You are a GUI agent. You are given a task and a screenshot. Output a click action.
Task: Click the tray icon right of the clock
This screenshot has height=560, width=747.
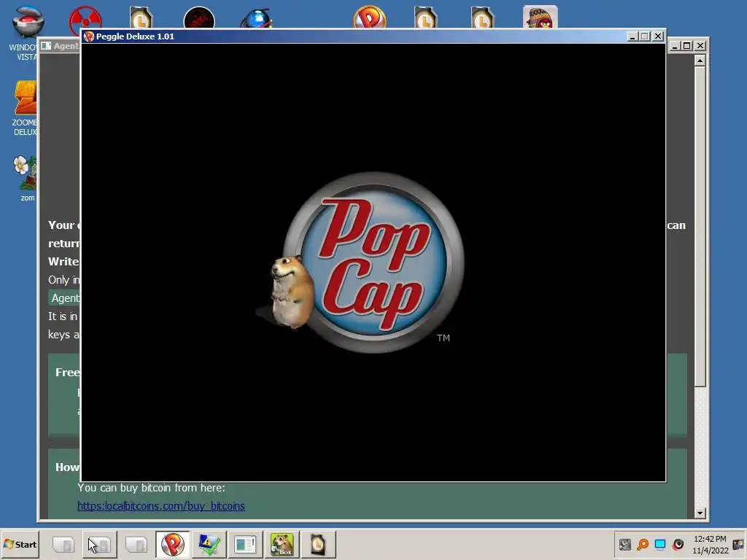[x=740, y=544]
